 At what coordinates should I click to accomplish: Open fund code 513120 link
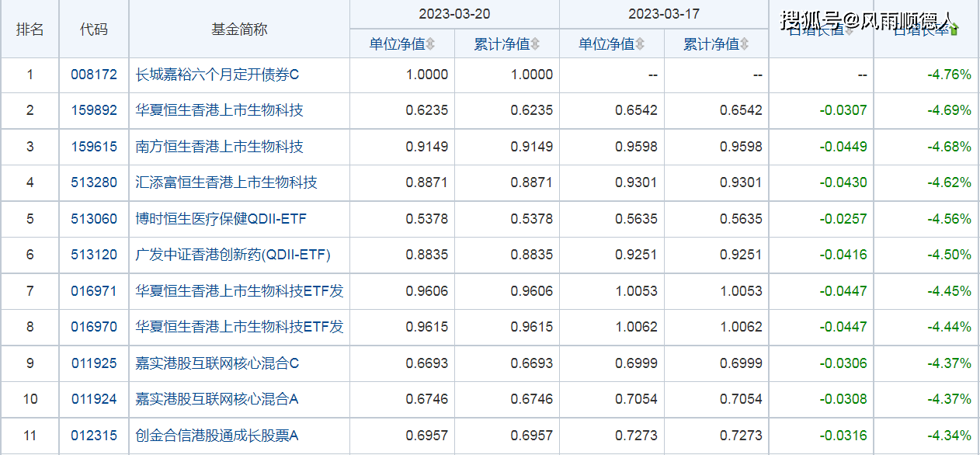click(x=93, y=255)
